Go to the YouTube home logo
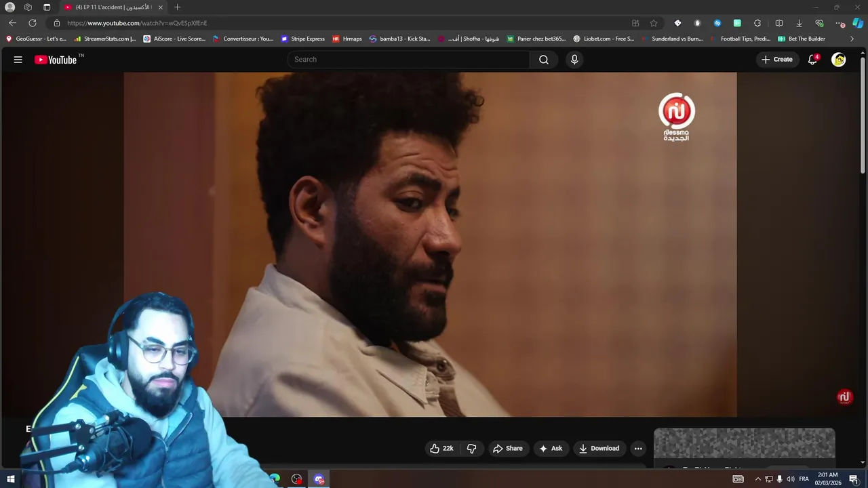This screenshot has height=488, width=868. tap(56, 60)
